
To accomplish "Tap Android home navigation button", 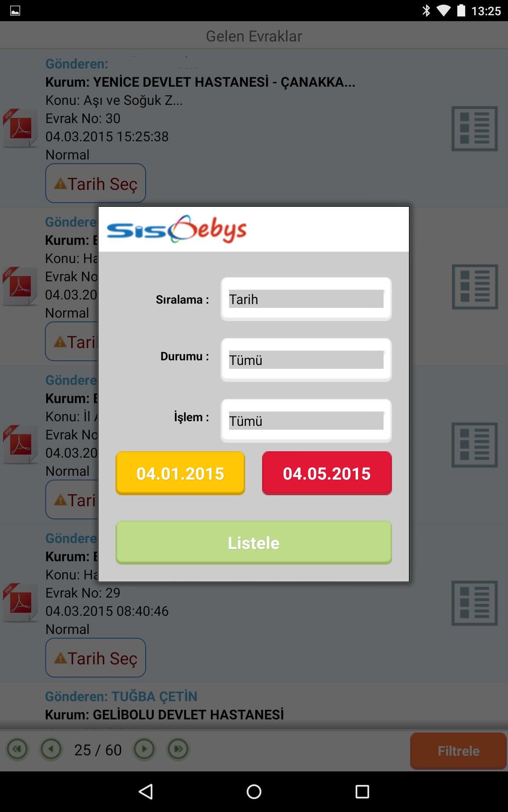I will point(254,792).
